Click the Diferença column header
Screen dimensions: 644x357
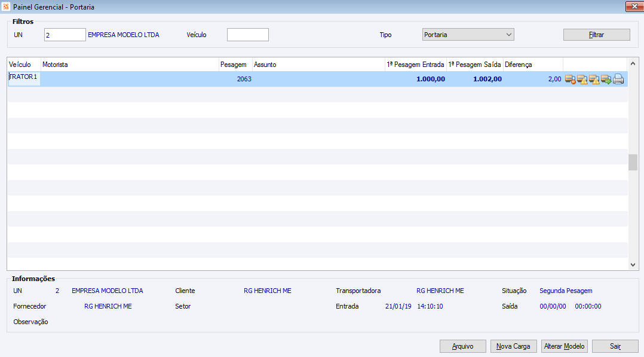point(533,65)
